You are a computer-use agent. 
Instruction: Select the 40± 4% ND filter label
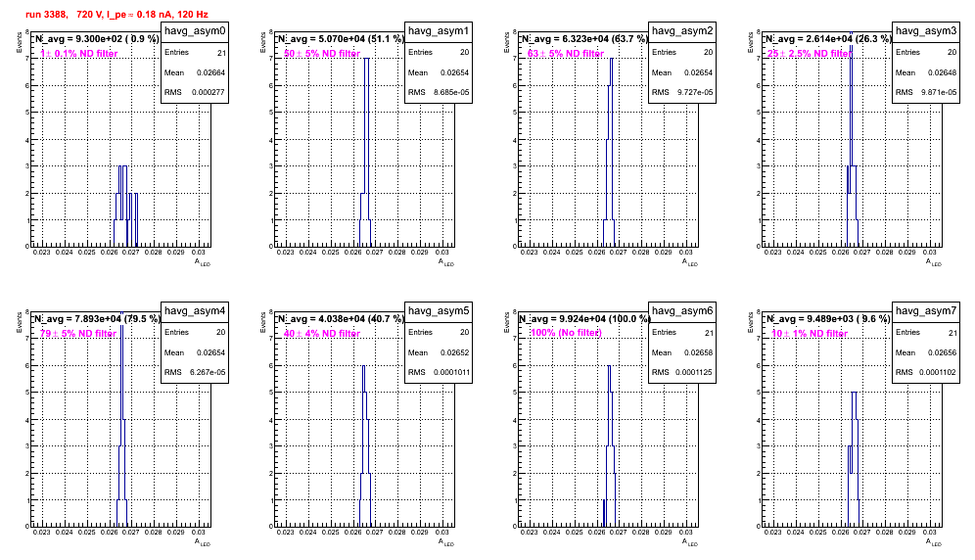point(321,334)
